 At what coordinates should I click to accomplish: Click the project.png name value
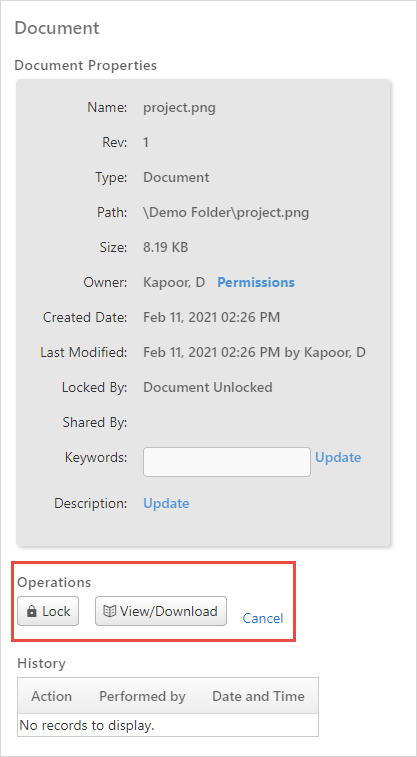tap(179, 108)
